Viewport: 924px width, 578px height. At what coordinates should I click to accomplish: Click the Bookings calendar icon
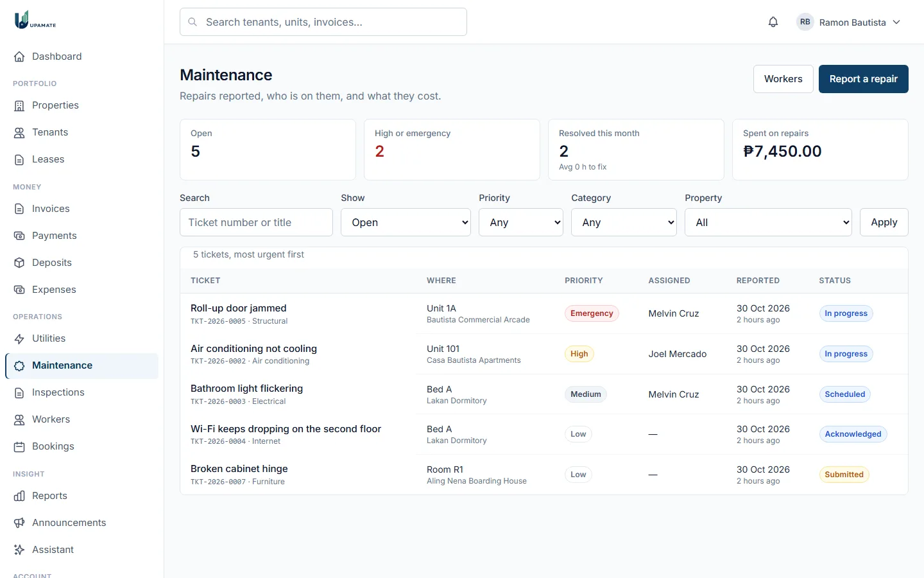point(19,446)
